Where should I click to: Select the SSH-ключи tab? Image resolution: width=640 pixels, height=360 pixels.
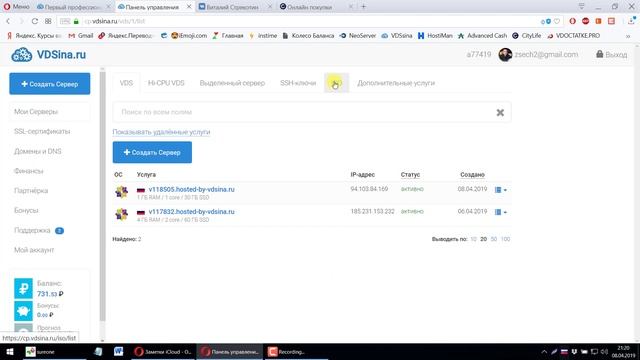pos(298,83)
